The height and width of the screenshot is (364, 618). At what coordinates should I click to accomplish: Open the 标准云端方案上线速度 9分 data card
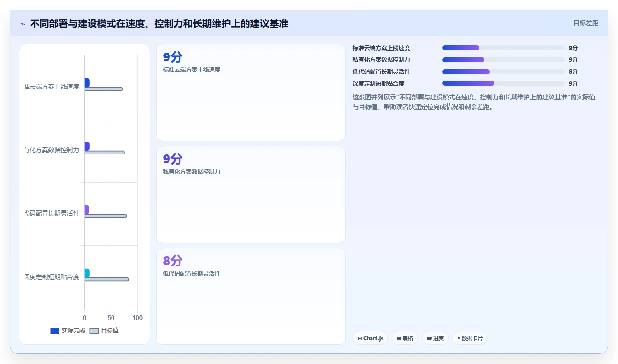click(251, 93)
